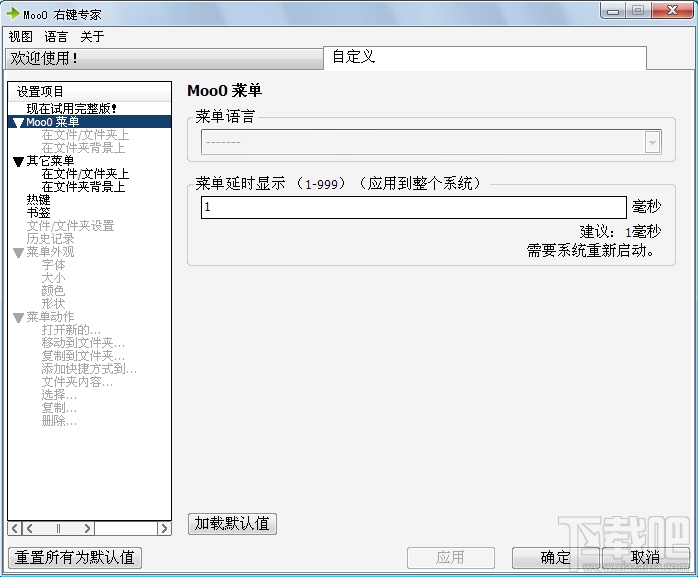698x577 pixels.
Task: Collapse the 菜单外观 tree node
Action: pos(18,253)
